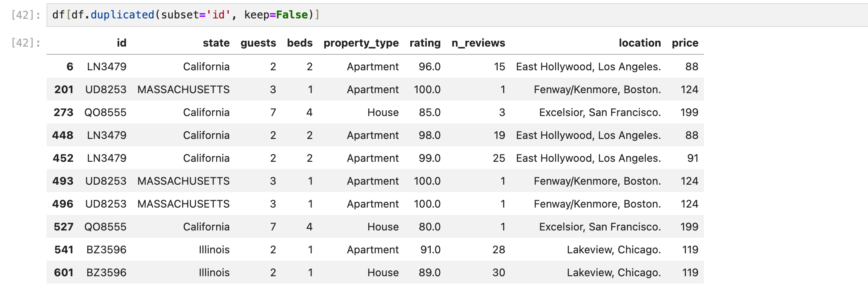Click rating 91.0 in row 541

(431, 250)
